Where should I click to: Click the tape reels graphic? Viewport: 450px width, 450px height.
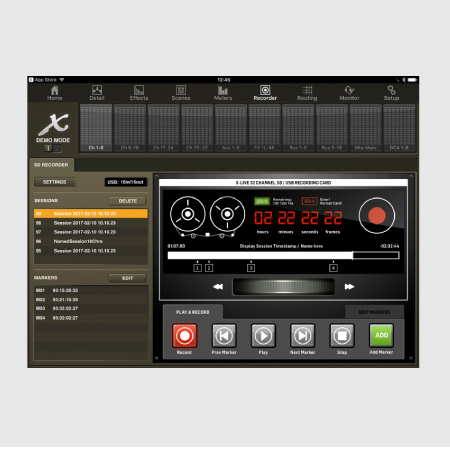point(207,217)
